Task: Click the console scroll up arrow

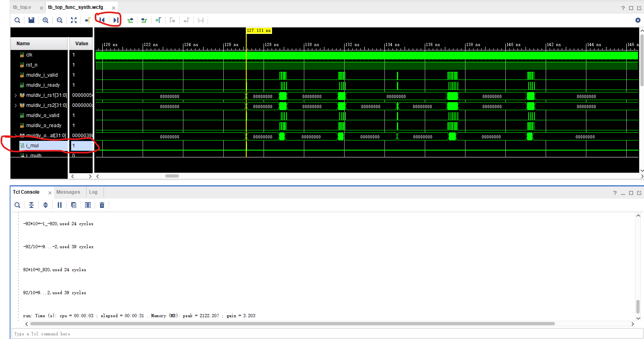Action: [x=638, y=216]
